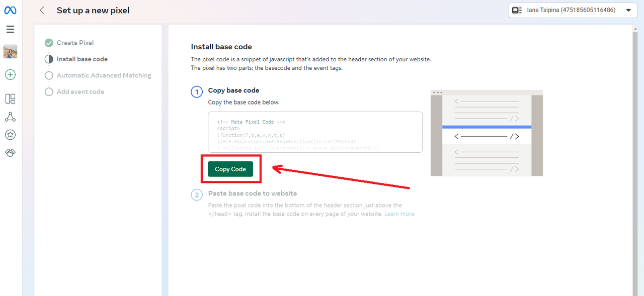
Task: Click the account dropdown arrow
Action: 628,10
